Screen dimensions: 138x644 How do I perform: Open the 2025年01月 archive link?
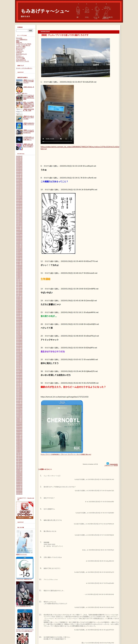tap(19, 156)
